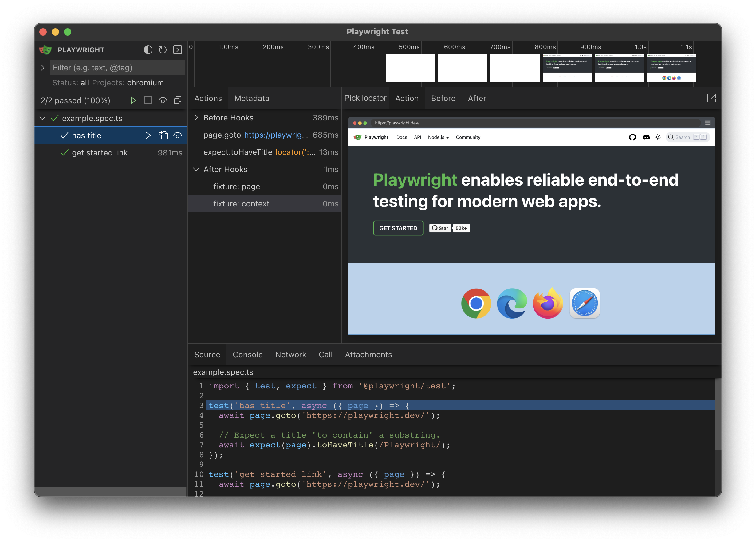Screen dimensions: 756x542
Task: Run all tests with the green play icon
Action: tap(133, 100)
